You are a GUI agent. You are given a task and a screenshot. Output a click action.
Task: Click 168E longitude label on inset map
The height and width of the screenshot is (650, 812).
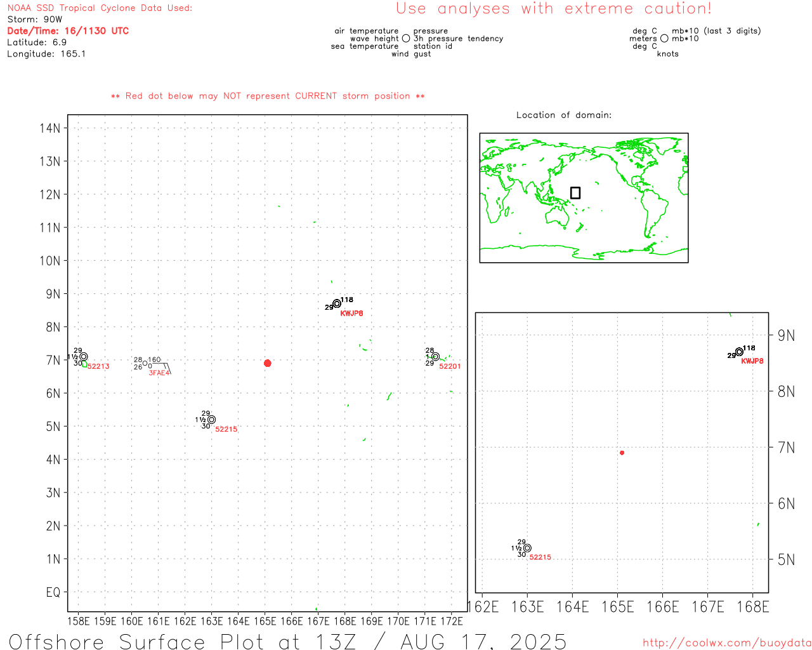tap(753, 607)
